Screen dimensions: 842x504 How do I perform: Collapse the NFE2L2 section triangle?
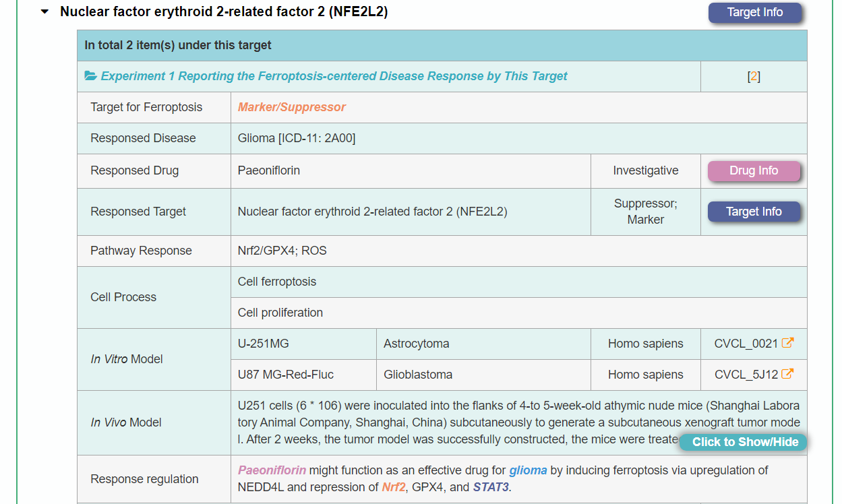[45, 12]
